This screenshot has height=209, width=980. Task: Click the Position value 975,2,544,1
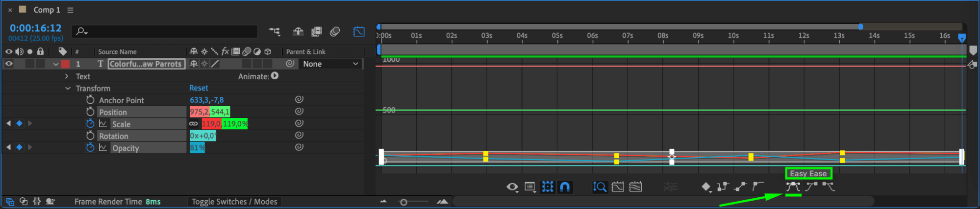[x=210, y=112]
